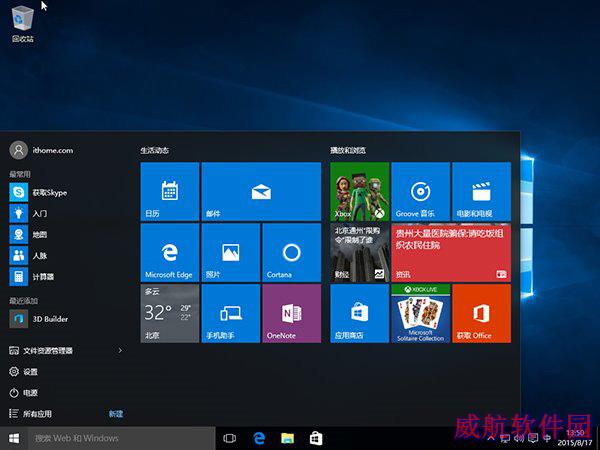Image resolution: width=600 pixels, height=450 pixels.
Task: Open the 入门 (Get Started) app
Action: tap(67, 213)
